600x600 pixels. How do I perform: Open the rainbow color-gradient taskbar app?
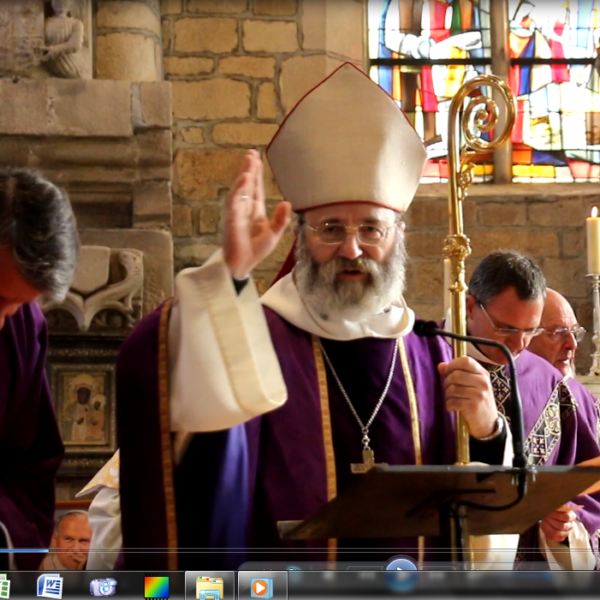click(156, 587)
